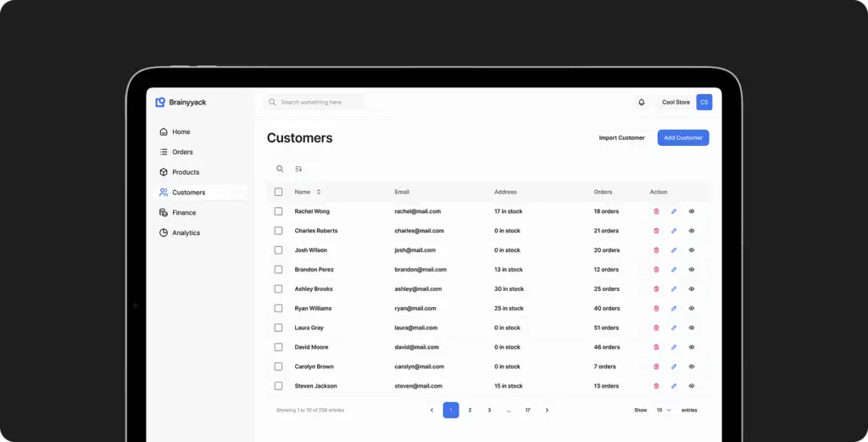
Task: Edit the Rachel Wong row
Action: click(x=674, y=211)
